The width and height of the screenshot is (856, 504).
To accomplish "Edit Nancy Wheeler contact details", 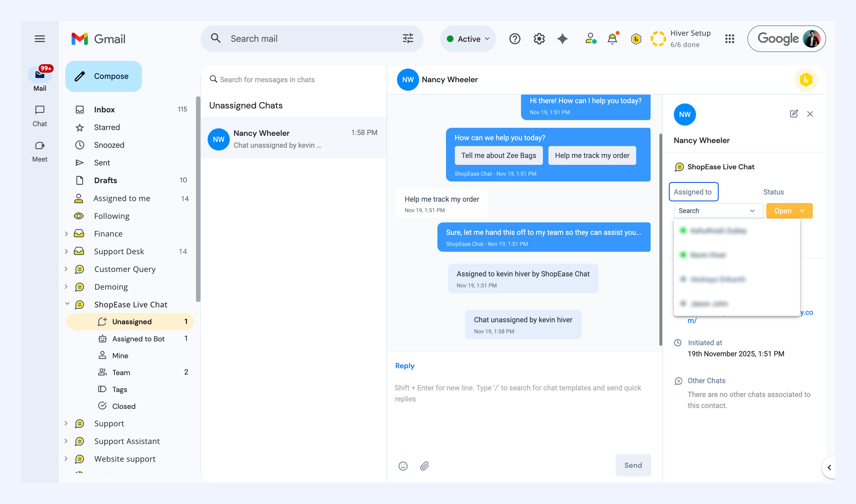I will [x=793, y=114].
